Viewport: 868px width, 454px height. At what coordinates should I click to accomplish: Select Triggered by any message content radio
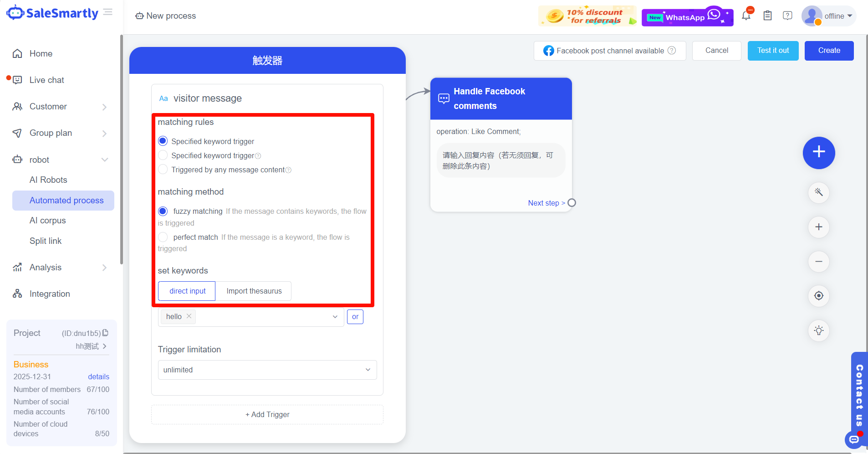click(163, 170)
